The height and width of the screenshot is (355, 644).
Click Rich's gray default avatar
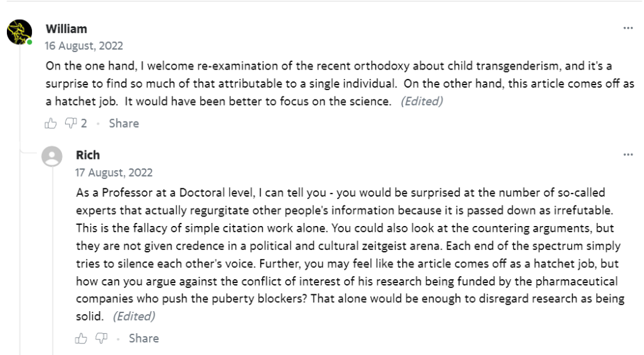pos(52,157)
